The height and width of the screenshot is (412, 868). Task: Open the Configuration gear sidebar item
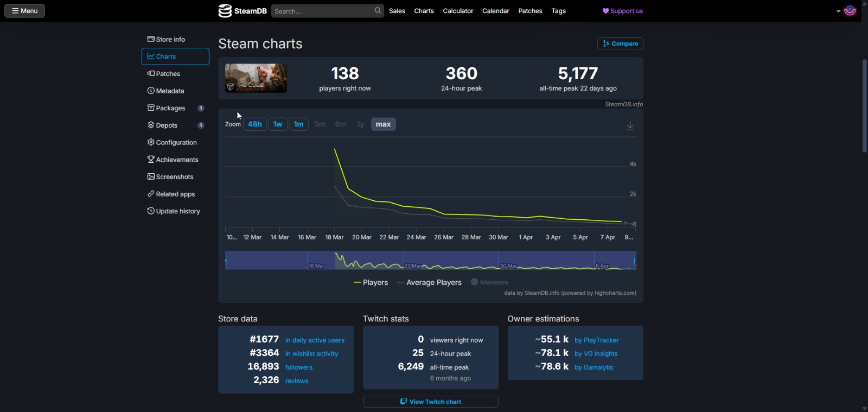[172, 142]
